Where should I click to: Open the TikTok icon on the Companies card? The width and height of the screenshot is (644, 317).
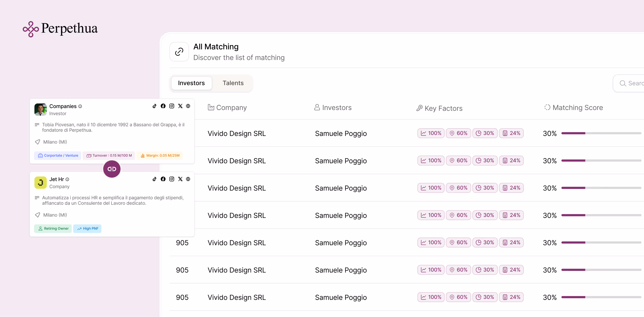pyautogui.click(x=155, y=106)
